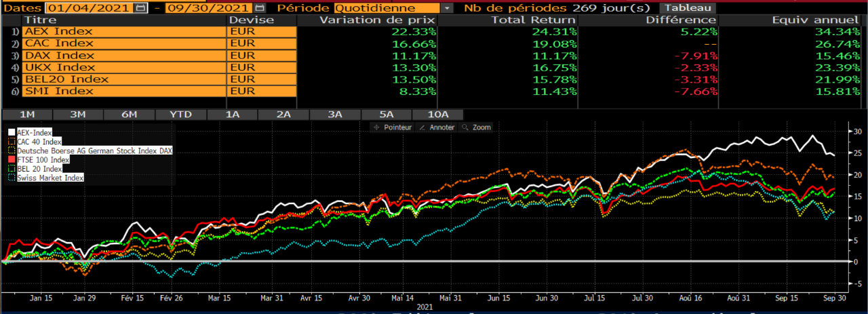The image size is (868, 314).
Task: Click the SMI price variation 8.33%
Action: [x=419, y=91]
